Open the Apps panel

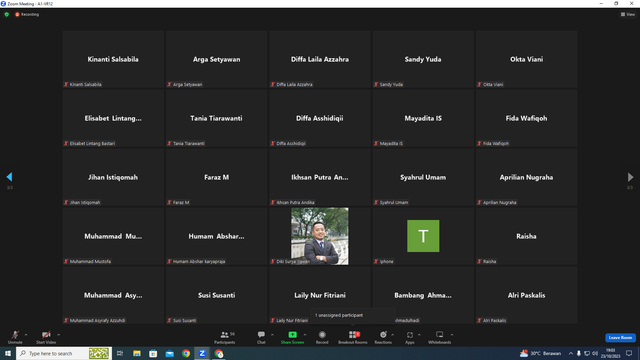[410, 337]
